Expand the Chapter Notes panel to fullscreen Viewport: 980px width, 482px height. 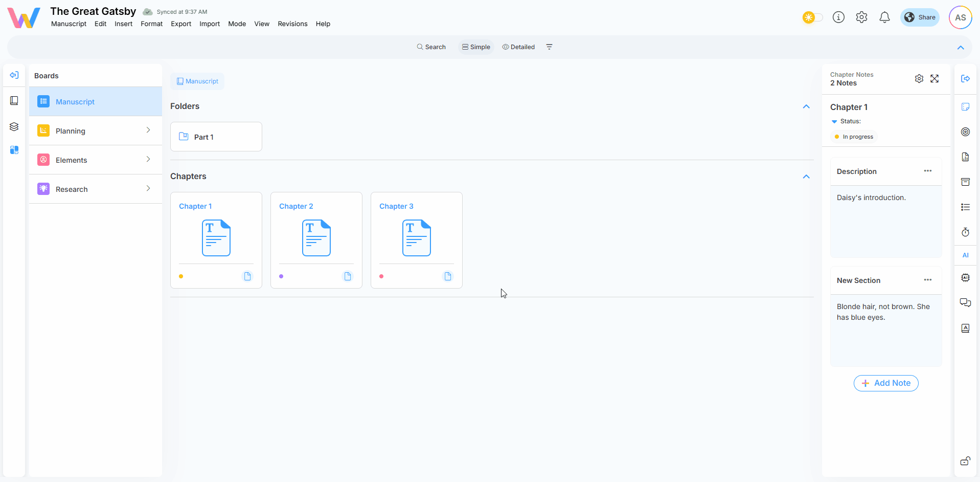point(935,79)
